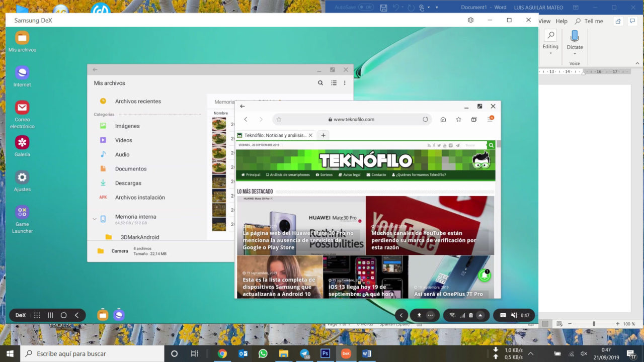The height and width of the screenshot is (362, 644).
Task: Open Photoshop from Windows taskbar
Action: (x=325, y=353)
